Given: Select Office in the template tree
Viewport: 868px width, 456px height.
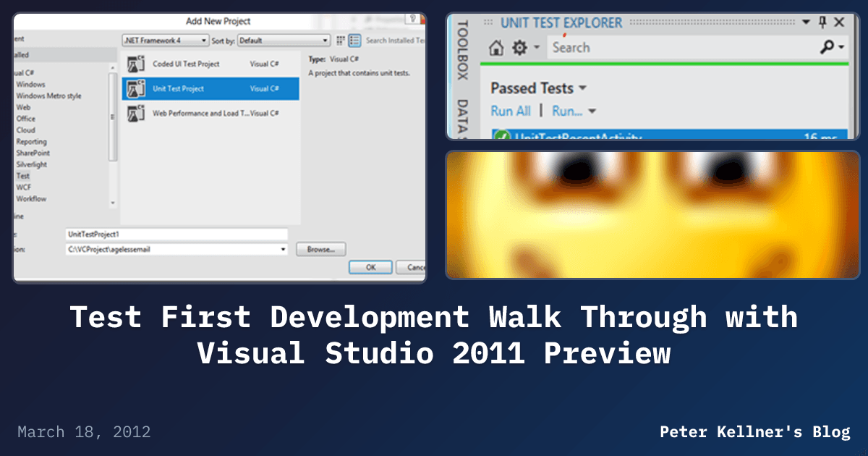Looking at the screenshot, I should tap(25, 119).
